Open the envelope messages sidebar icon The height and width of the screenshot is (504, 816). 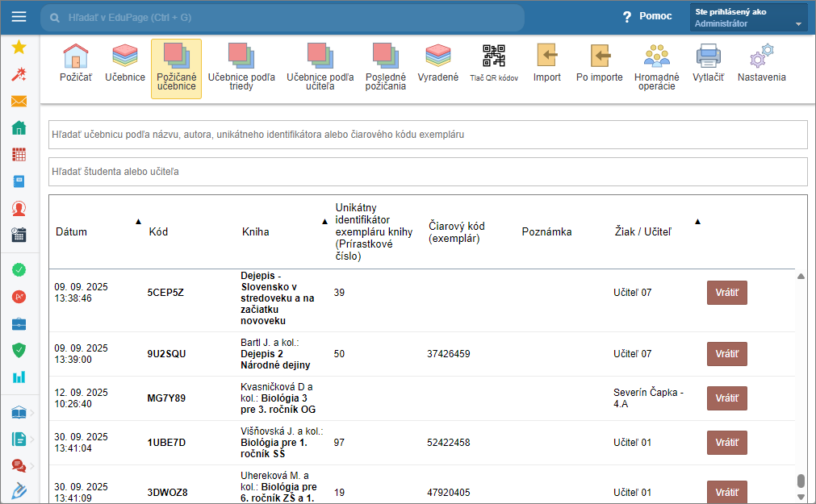19,102
